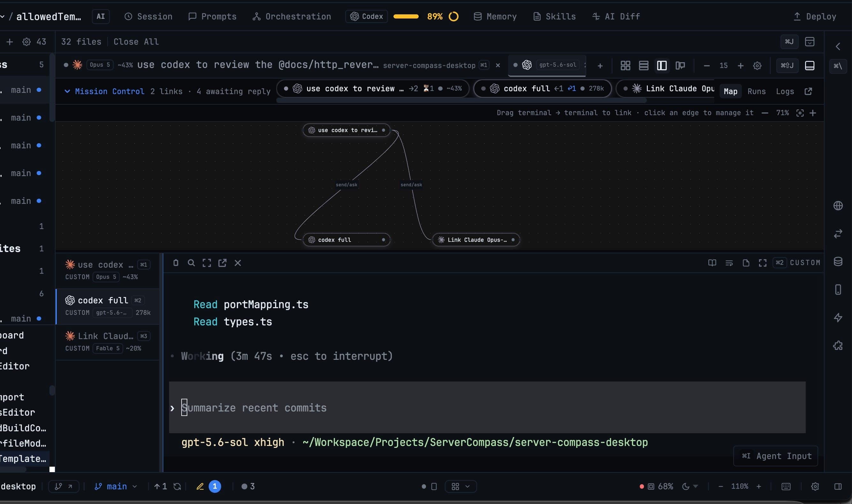Open the Prompts panel
This screenshot has width=852, height=504.
(x=212, y=16)
